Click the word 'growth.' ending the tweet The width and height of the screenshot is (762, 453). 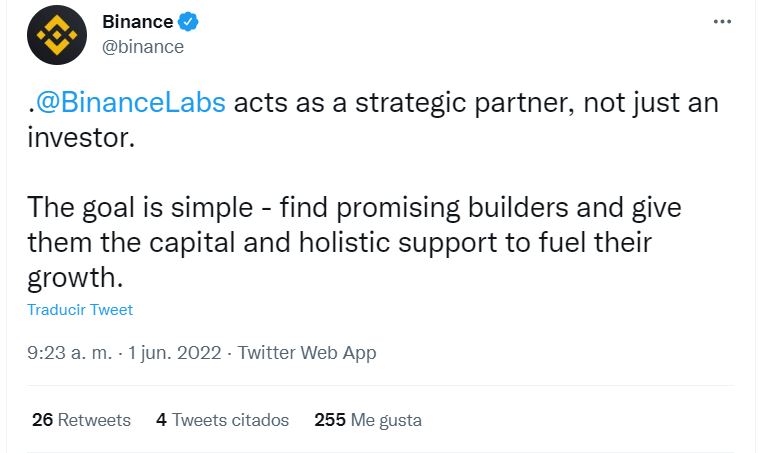[75, 278]
